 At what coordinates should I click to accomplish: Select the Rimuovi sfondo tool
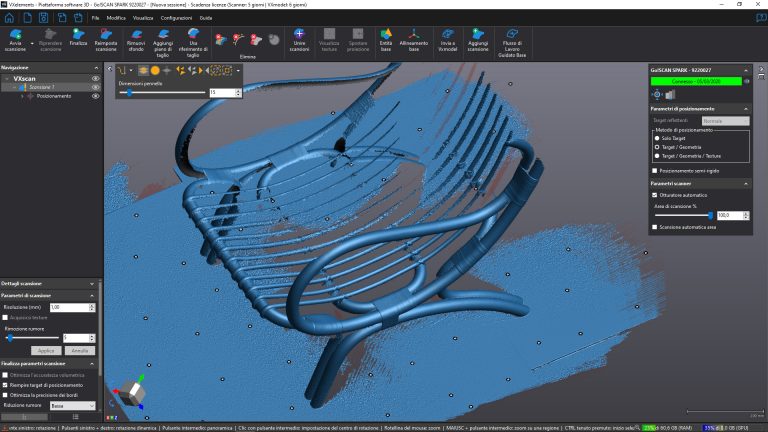tap(135, 36)
